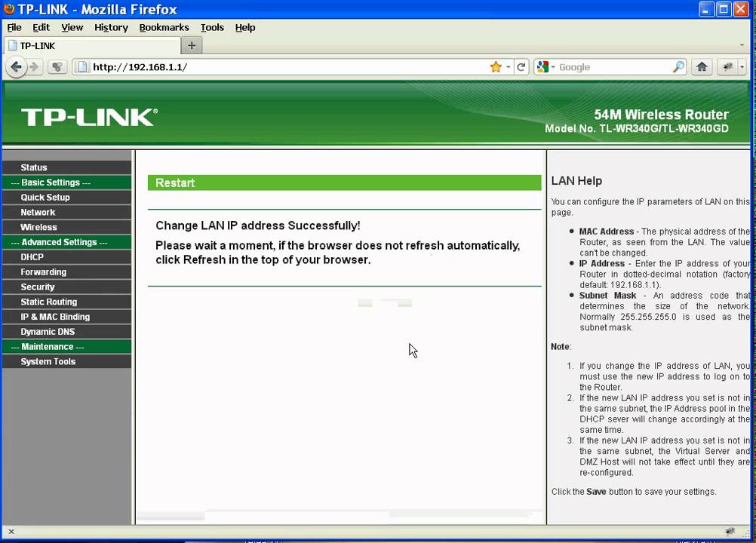This screenshot has height=543, width=756.
Task: Open the Edit menu
Action: (x=41, y=27)
